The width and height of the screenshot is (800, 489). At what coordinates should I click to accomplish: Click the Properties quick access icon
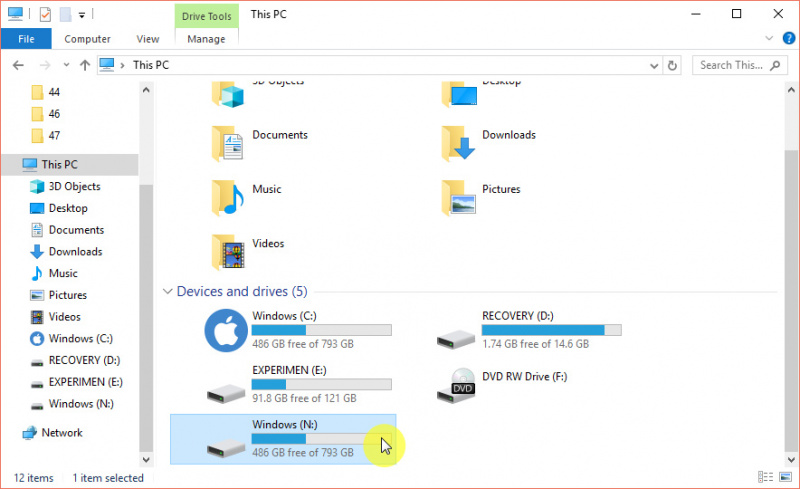(x=45, y=14)
